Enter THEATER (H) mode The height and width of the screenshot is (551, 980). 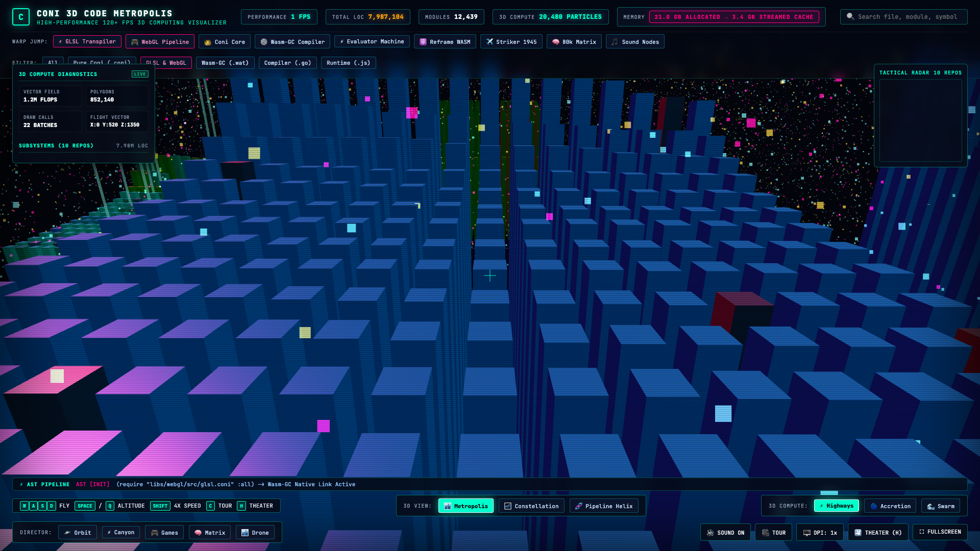[x=878, y=533]
